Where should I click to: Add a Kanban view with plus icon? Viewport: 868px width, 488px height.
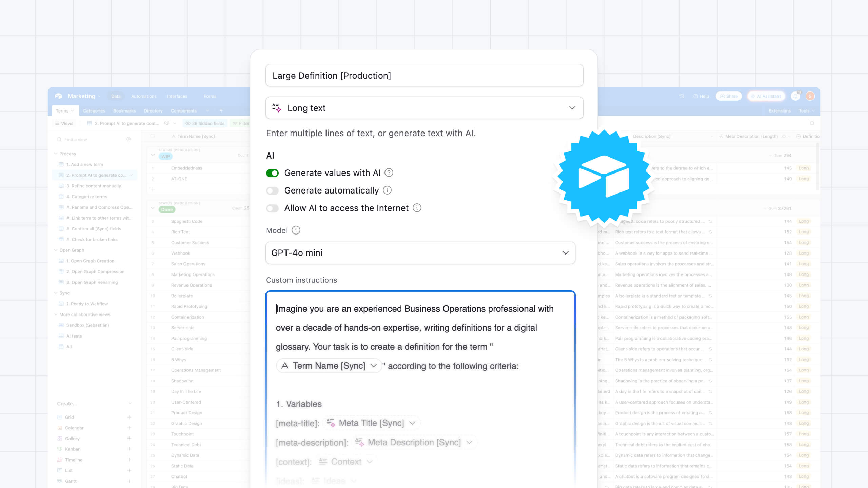pos(129,449)
